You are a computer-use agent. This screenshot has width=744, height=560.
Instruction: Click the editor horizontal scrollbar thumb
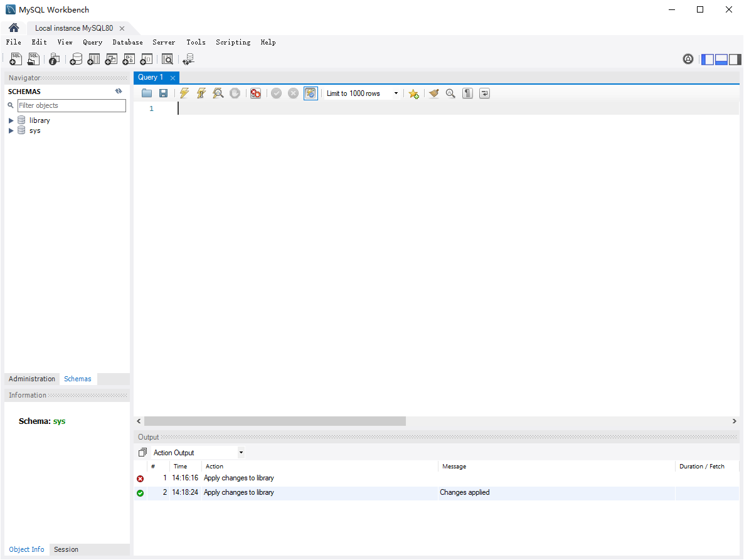(x=275, y=421)
